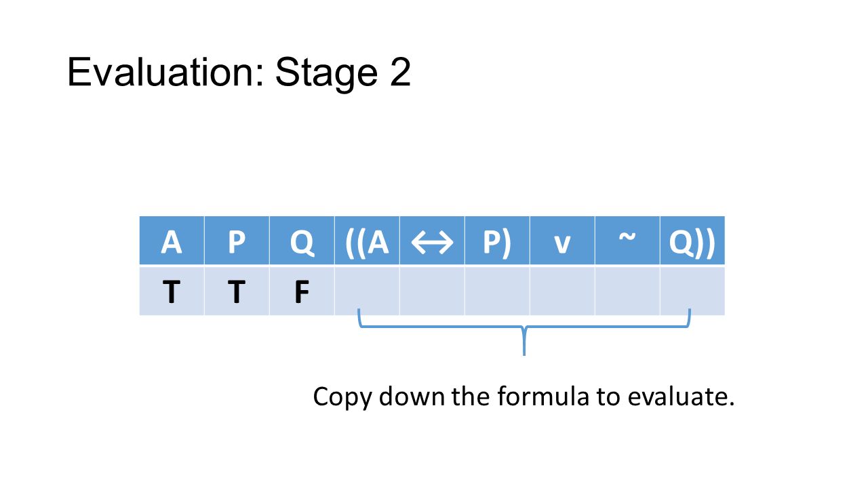Click the empty cell beneath 'P)'
The width and height of the screenshot is (868, 488).
tap(497, 291)
